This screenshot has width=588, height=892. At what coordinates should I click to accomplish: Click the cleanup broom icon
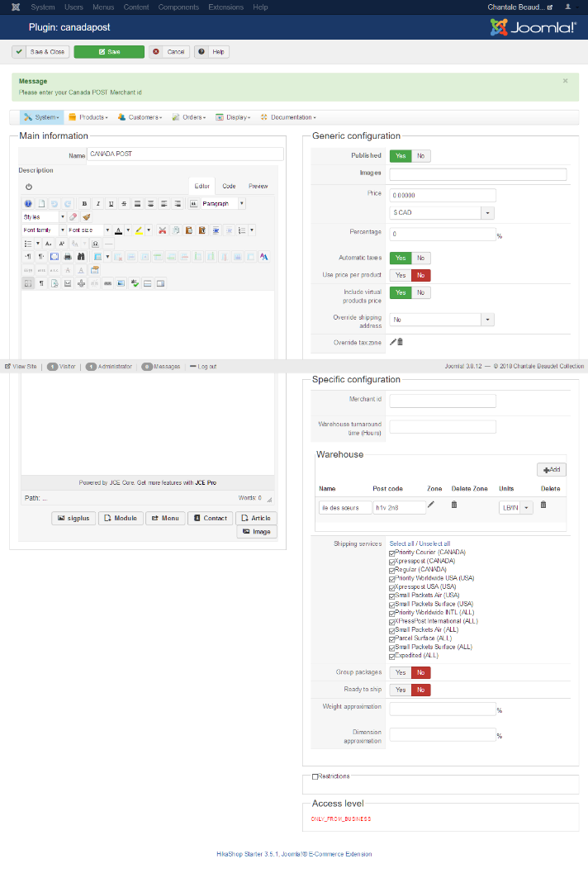87,216
